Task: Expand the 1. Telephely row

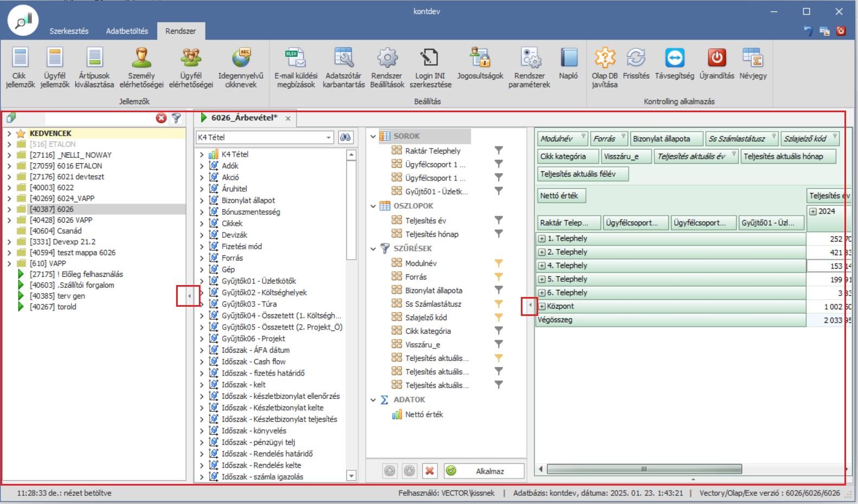Action: pos(541,238)
